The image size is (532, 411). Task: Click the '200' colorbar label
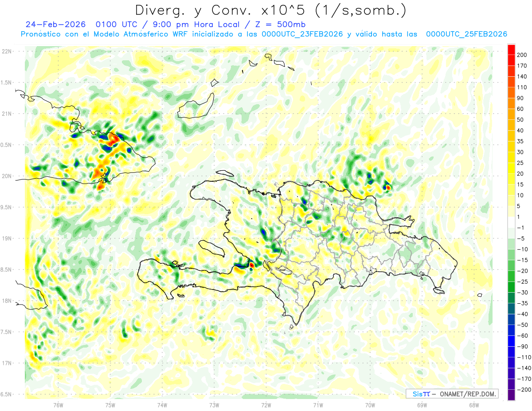pos(522,55)
